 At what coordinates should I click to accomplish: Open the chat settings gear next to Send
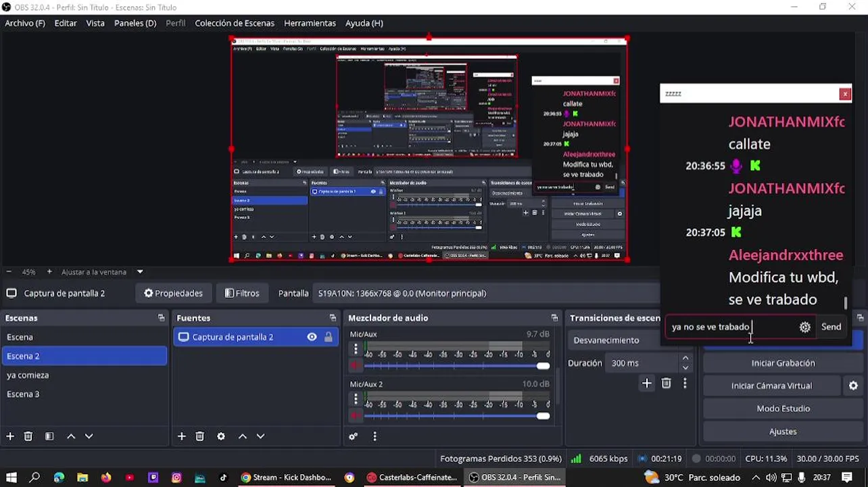(x=804, y=327)
